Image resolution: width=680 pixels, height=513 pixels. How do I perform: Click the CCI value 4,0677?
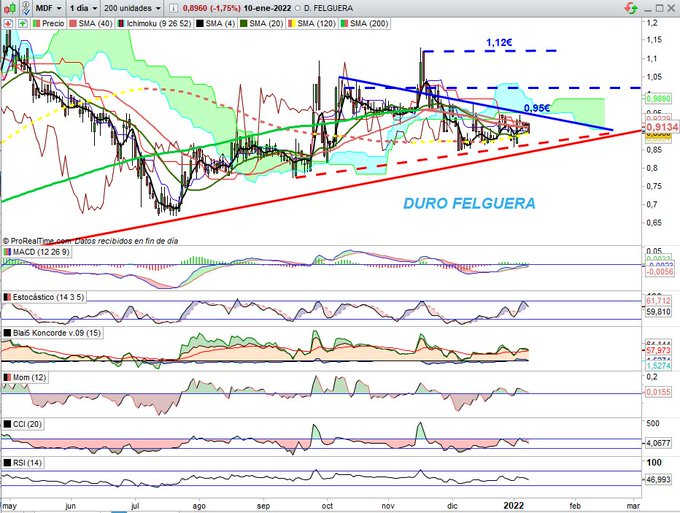point(658,444)
